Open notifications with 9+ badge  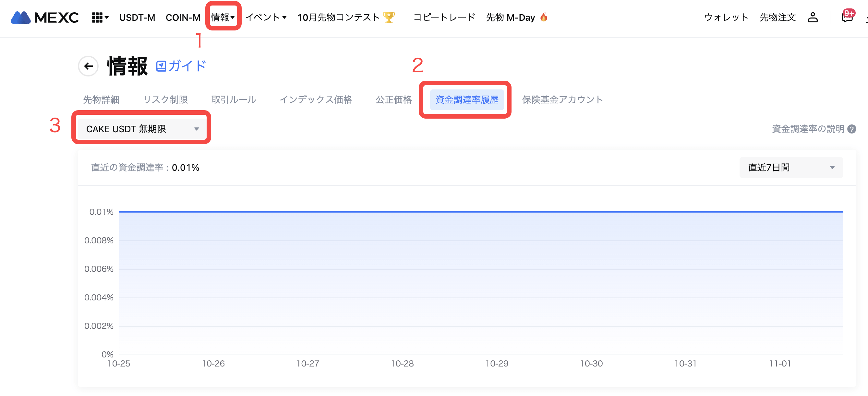point(847,17)
